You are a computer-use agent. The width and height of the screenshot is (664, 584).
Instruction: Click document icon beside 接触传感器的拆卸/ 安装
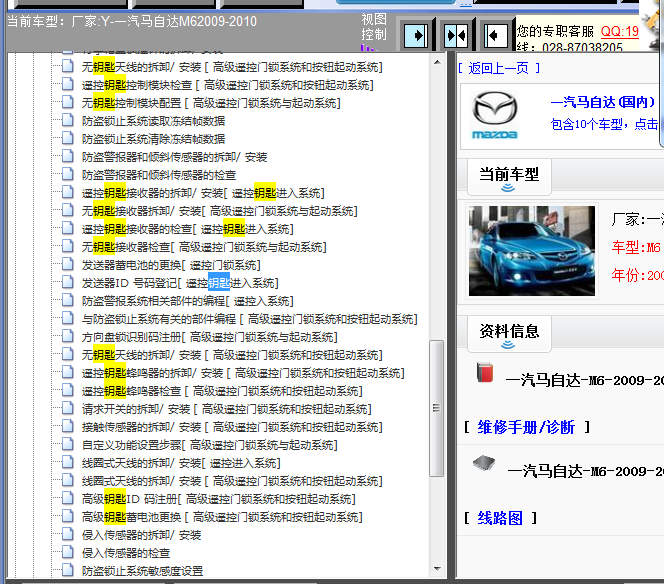[67, 426]
